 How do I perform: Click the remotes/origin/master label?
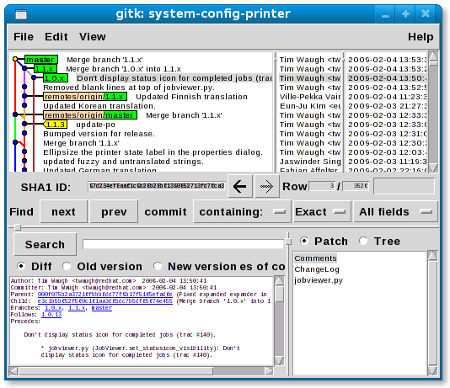click(x=90, y=115)
